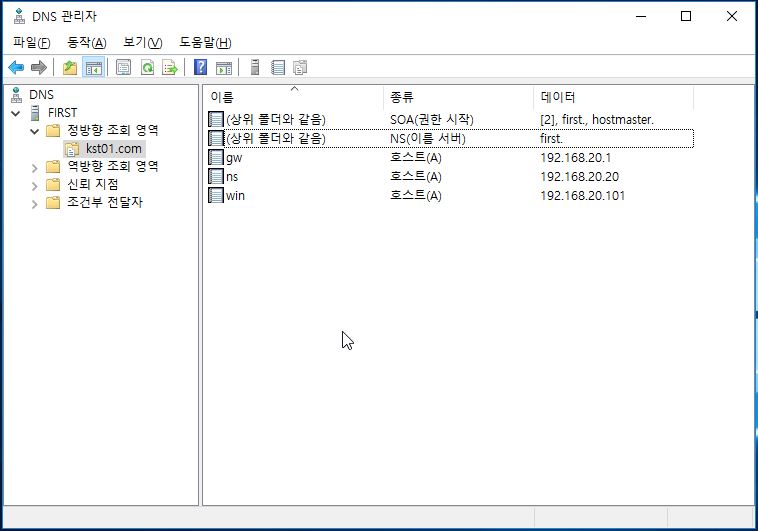Expand the 역방향 조회 영역 node
This screenshot has width=758, height=531.
pyautogui.click(x=34, y=168)
